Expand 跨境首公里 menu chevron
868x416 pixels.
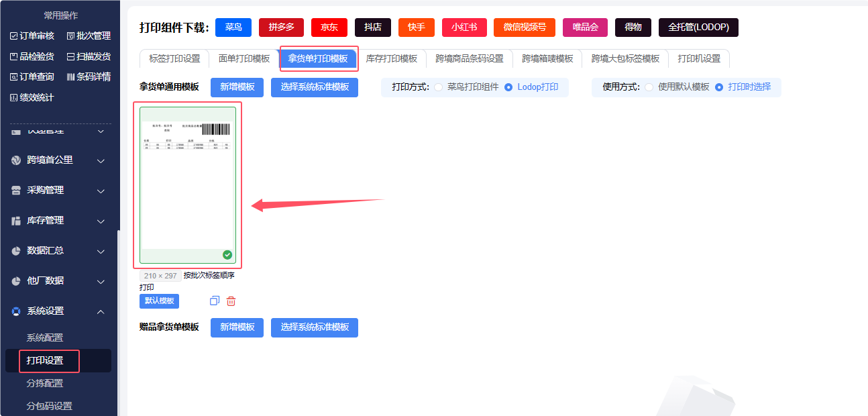101,160
